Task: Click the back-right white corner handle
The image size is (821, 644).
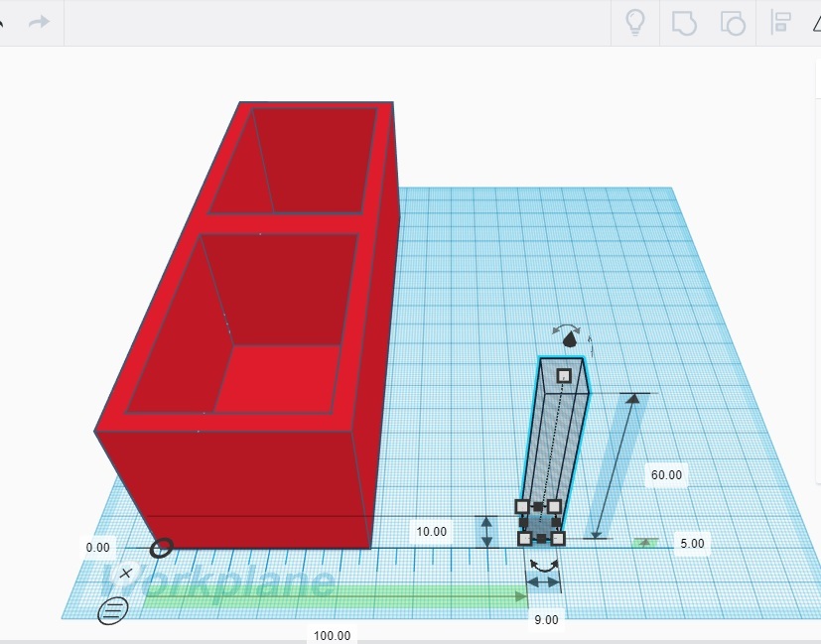Action: [555, 506]
